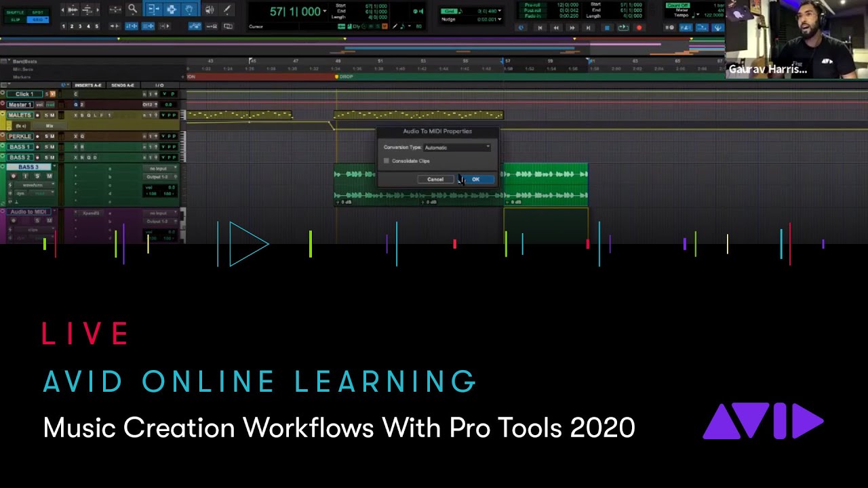Solo the BASS 3 track
Image resolution: width=868 pixels, height=488 pixels.
click(37, 176)
